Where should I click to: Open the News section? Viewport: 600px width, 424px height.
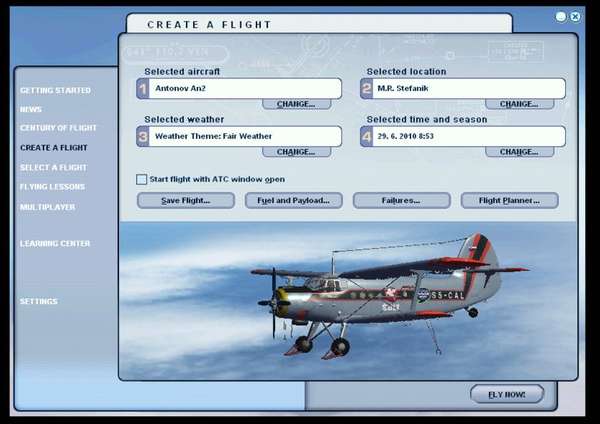tap(31, 109)
